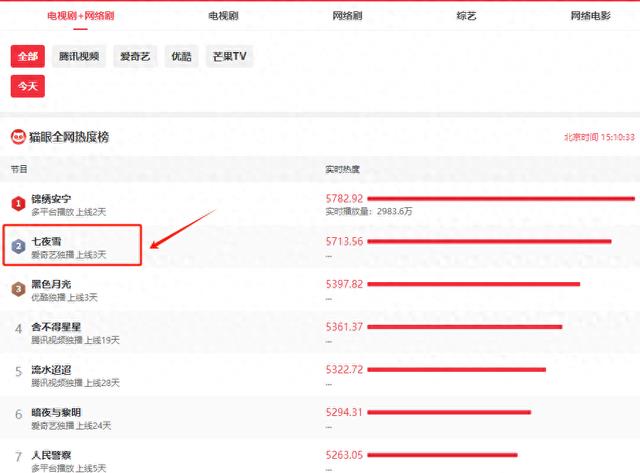Open the 网络剧 tab
640x473 pixels.
(347, 16)
